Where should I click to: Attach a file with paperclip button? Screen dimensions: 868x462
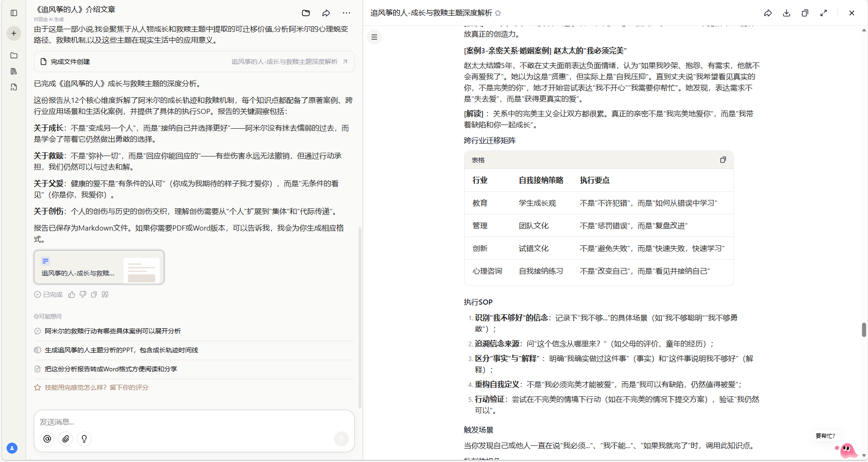[66, 439]
